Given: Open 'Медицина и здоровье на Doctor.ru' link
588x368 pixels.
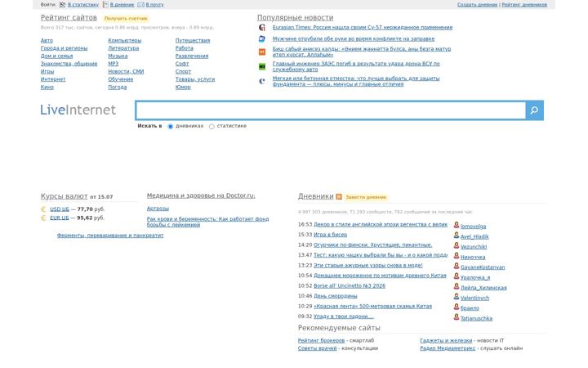Looking at the screenshot, I should coord(201,195).
